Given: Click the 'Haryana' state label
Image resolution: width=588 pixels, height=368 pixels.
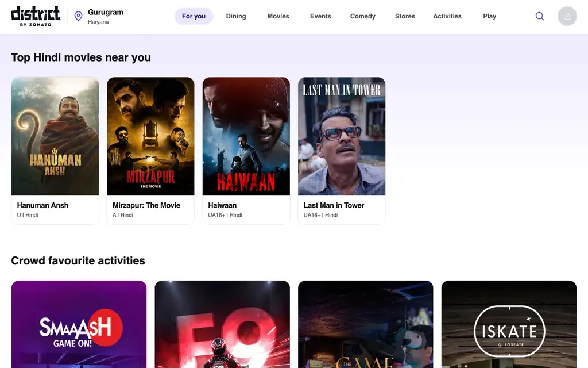Looking at the screenshot, I should tap(98, 22).
